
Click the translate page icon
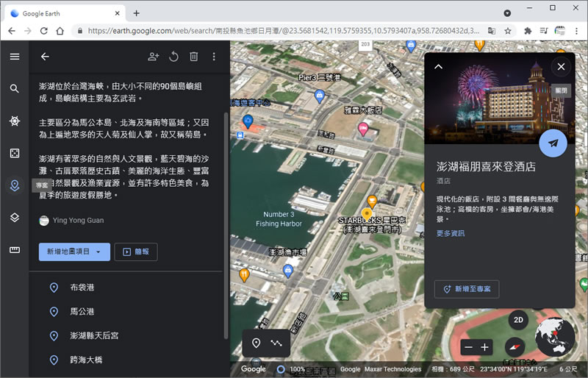coord(491,31)
